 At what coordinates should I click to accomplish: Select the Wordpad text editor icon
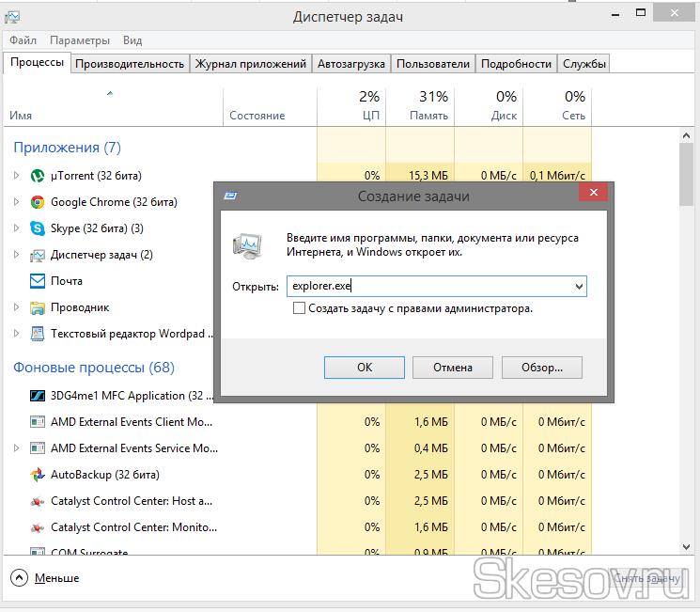coord(38,334)
